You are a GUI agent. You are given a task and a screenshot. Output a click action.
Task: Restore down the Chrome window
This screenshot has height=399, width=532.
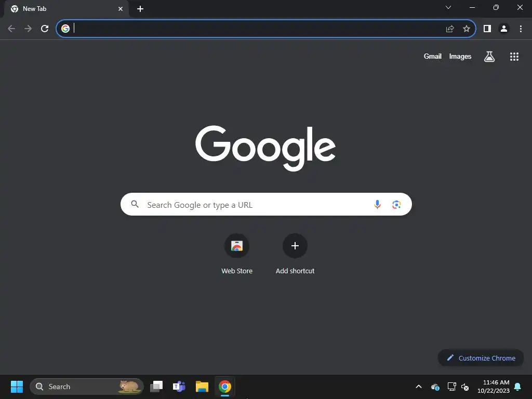coord(496,7)
